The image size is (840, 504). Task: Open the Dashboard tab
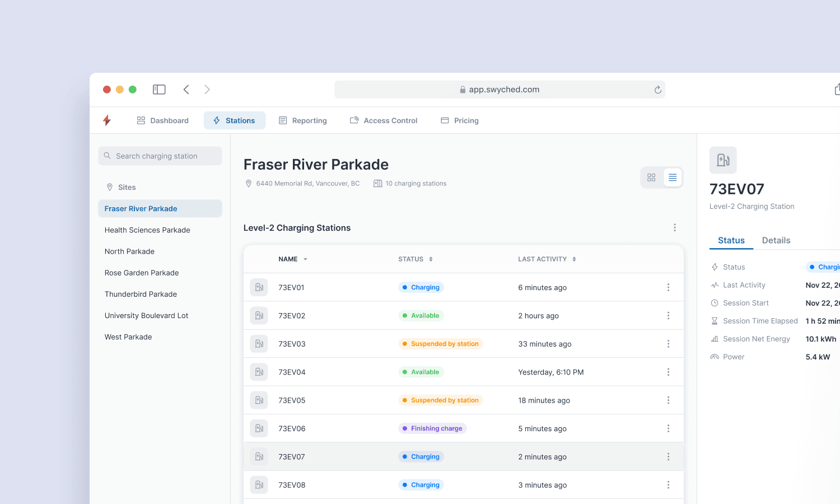pyautogui.click(x=163, y=120)
